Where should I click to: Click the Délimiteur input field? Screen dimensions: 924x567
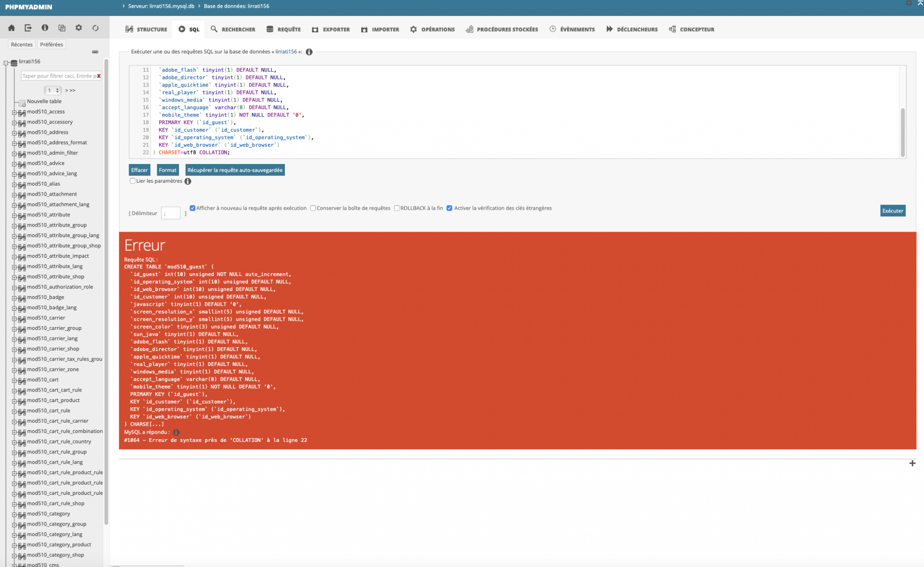pos(170,213)
